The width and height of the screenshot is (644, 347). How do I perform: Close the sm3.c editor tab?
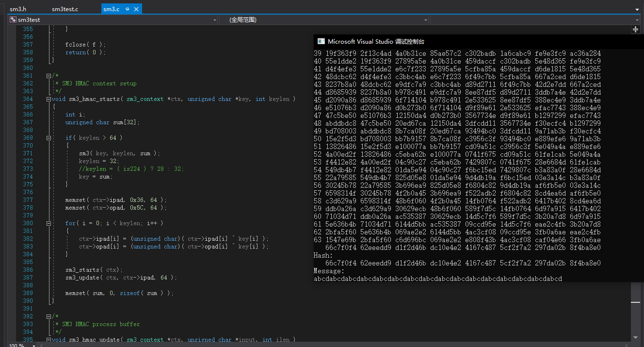(136, 9)
